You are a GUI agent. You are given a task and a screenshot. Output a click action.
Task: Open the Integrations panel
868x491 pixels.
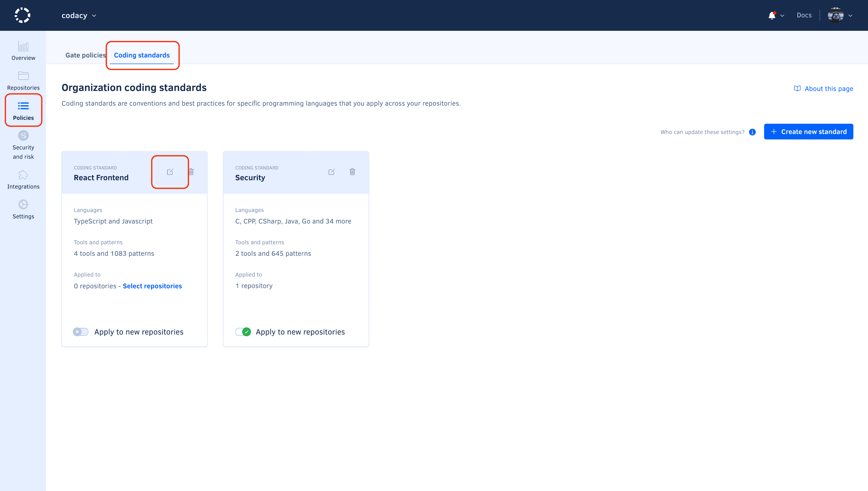tap(23, 179)
